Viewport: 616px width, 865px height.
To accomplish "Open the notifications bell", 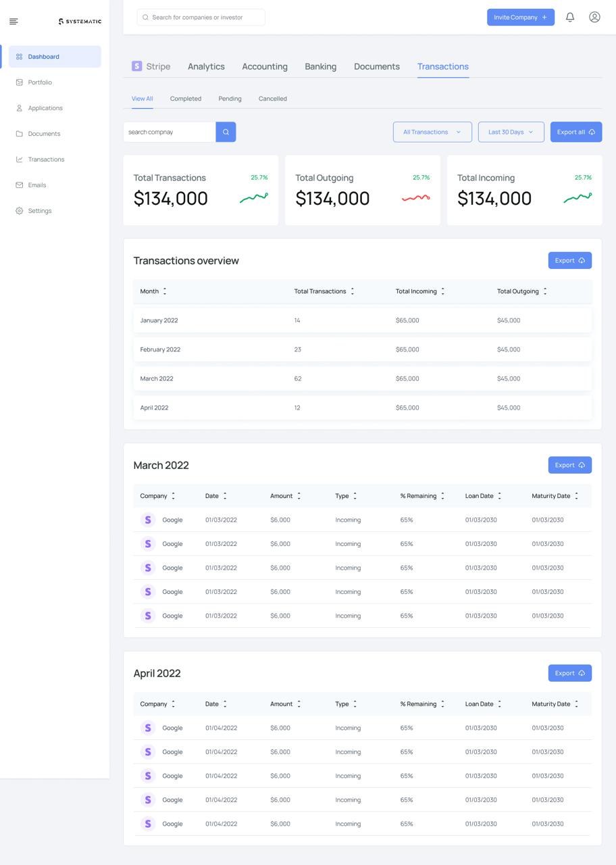I will pyautogui.click(x=570, y=18).
